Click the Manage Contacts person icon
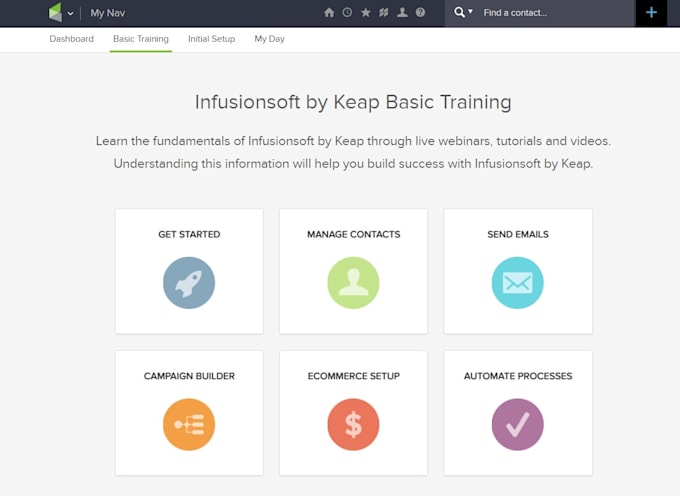 tap(353, 283)
